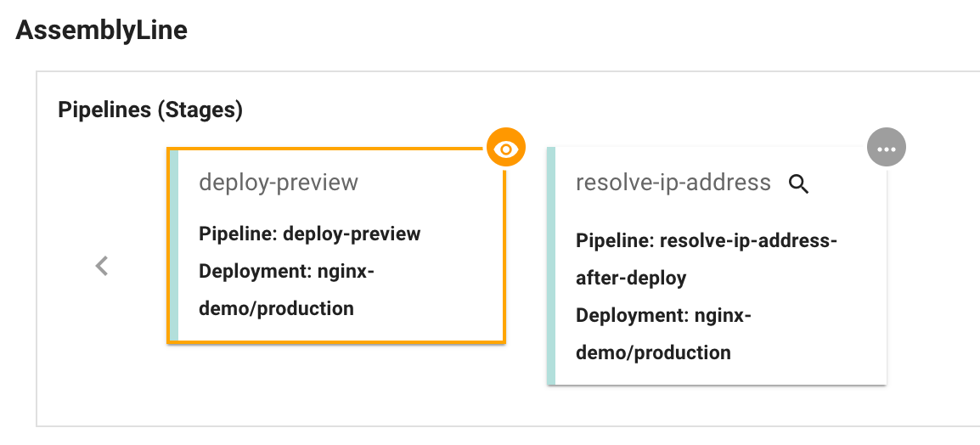The image size is (980, 445).
Task: Click the "Pipelines (Stages)" section heading
Action: pos(150,110)
